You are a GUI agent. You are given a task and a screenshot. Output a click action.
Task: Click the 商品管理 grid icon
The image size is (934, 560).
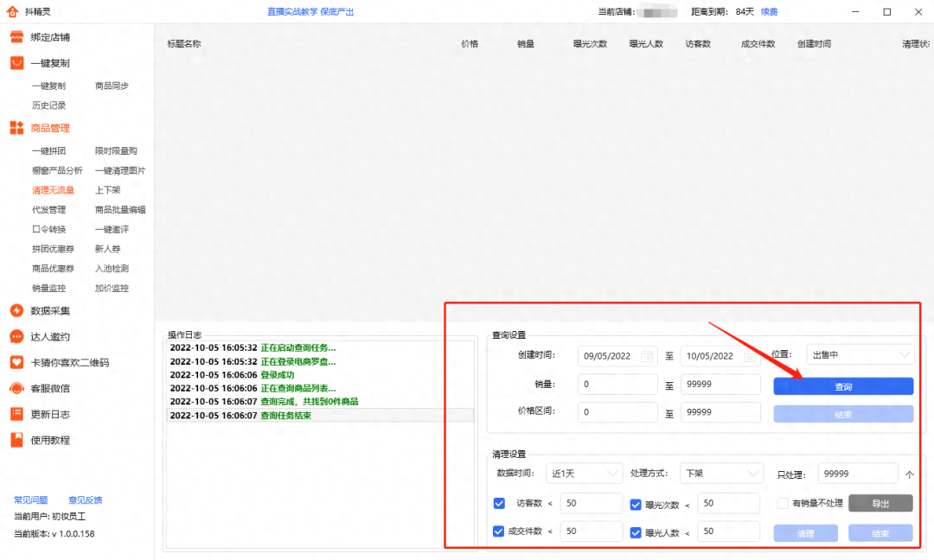(16, 127)
